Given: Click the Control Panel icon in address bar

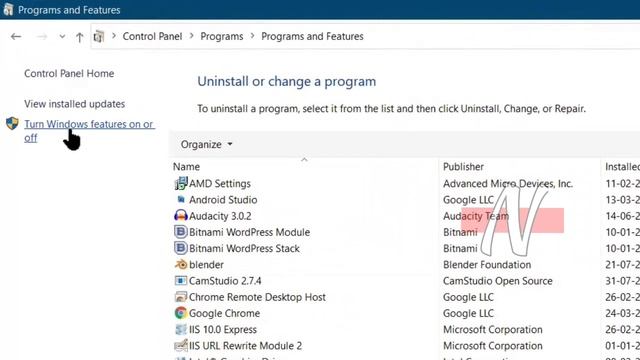Looking at the screenshot, I should point(98,37).
